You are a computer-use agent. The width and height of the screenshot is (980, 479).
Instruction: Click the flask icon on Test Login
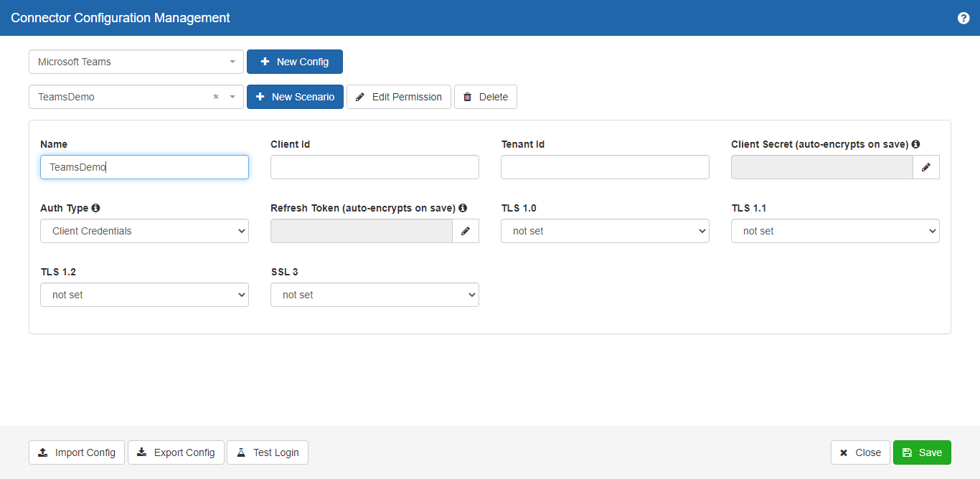242,452
